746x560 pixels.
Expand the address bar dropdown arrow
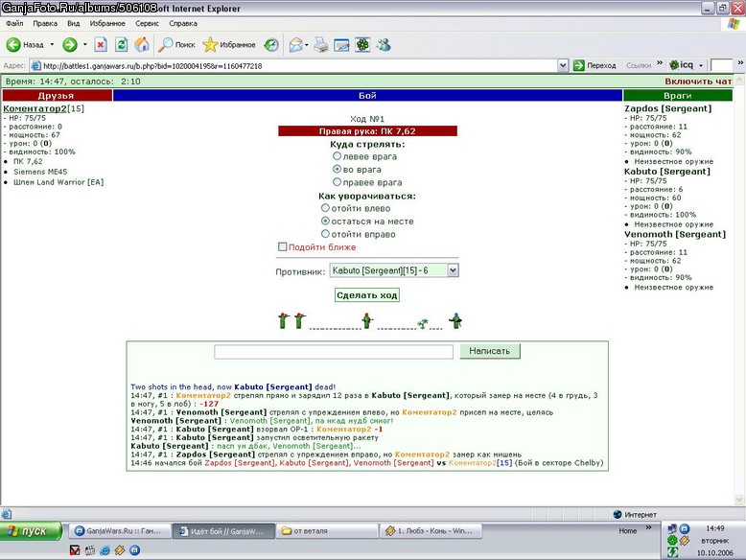(x=563, y=65)
